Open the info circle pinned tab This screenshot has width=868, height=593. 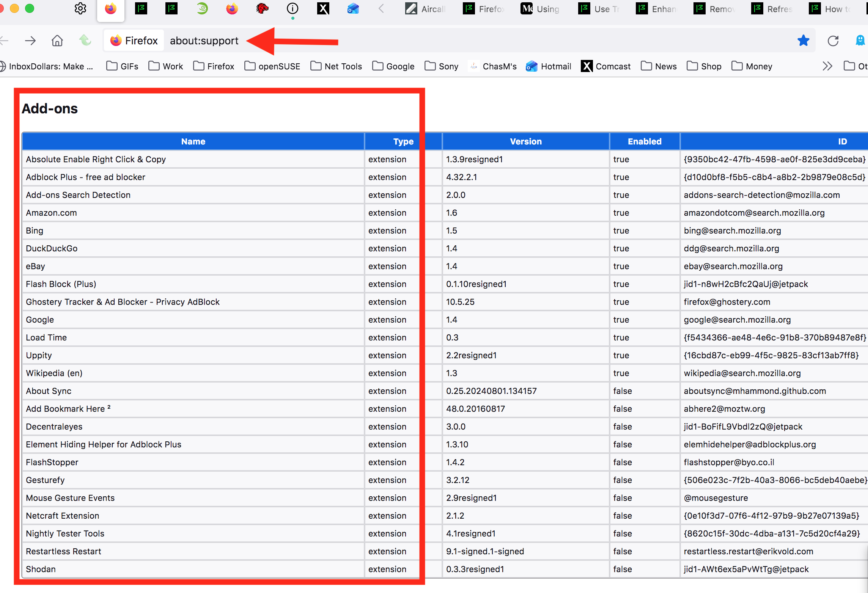click(x=292, y=9)
